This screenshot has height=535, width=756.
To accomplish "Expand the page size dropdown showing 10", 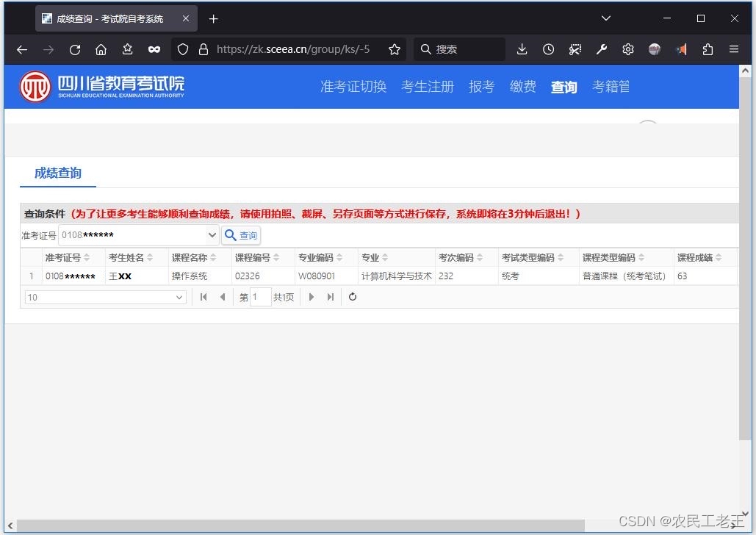I will [180, 298].
